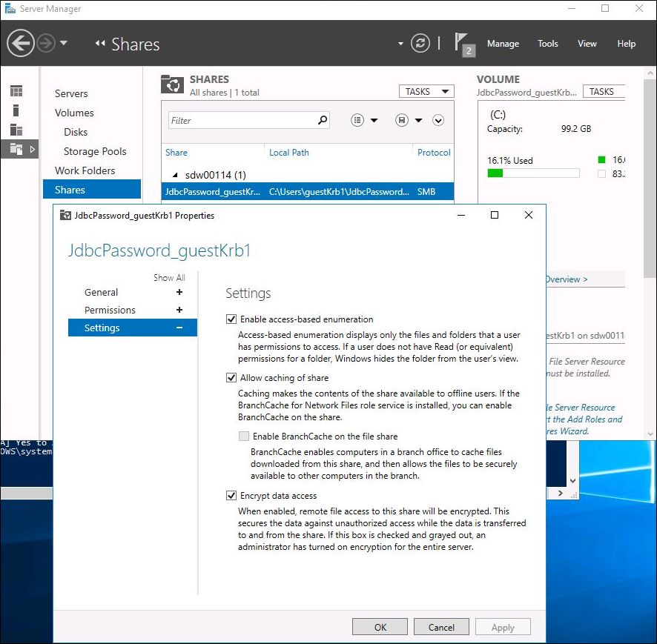Image resolution: width=657 pixels, height=644 pixels.
Task: Collapse the sdw00114 (1) group triangle
Action: tap(175, 175)
